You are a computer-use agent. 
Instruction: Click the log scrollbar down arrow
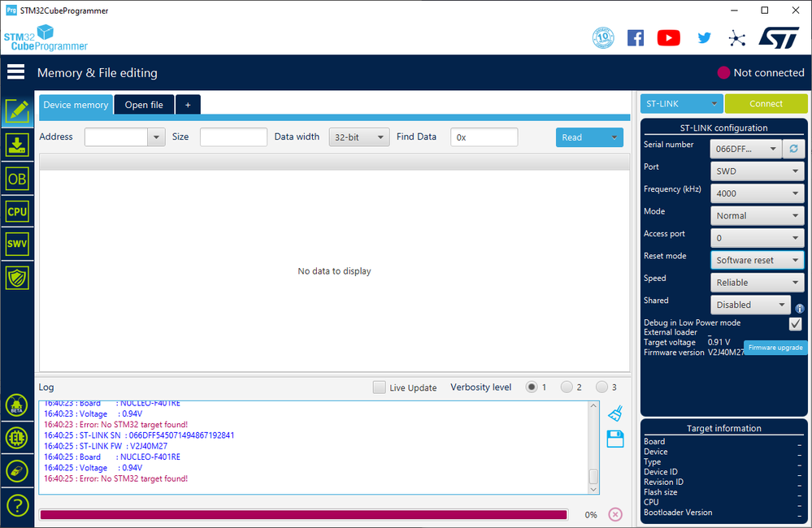pos(593,489)
